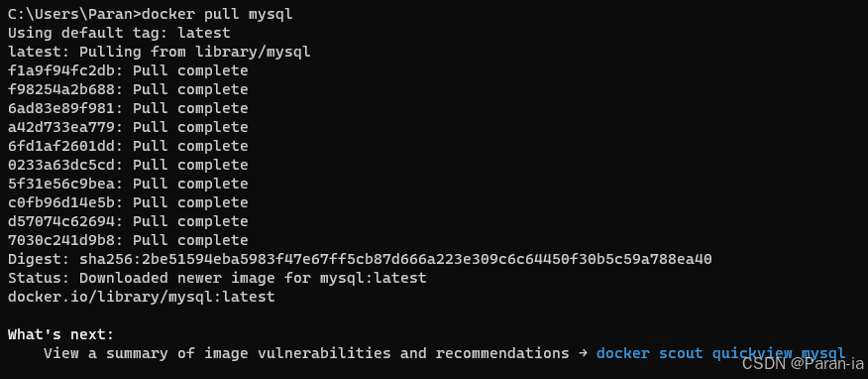
Task: Click the sha256 digest hash line
Action: pos(360,259)
